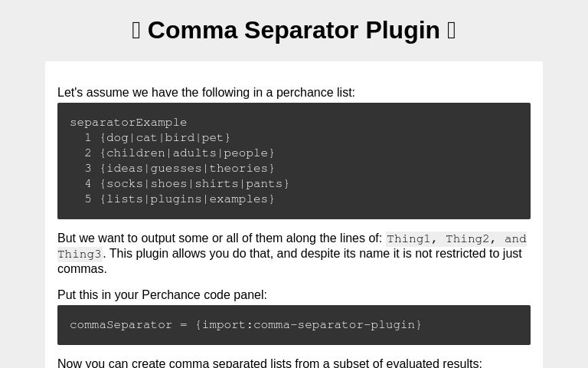This screenshot has height=368, width=588.
Task: Click the {ideas|guesses|theories} code line
Action: (187, 169)
